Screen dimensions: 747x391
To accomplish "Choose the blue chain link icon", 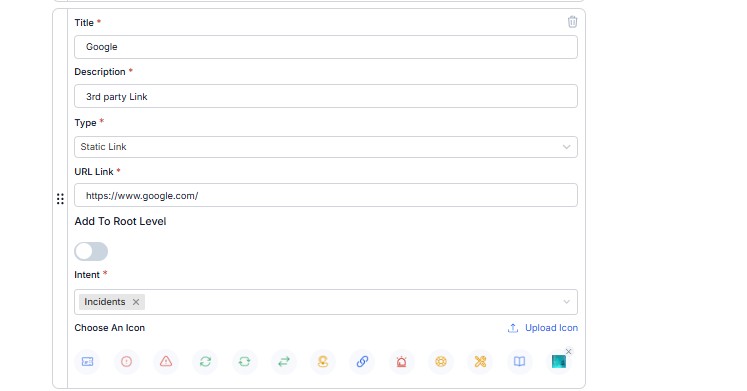I will (363, 361).
